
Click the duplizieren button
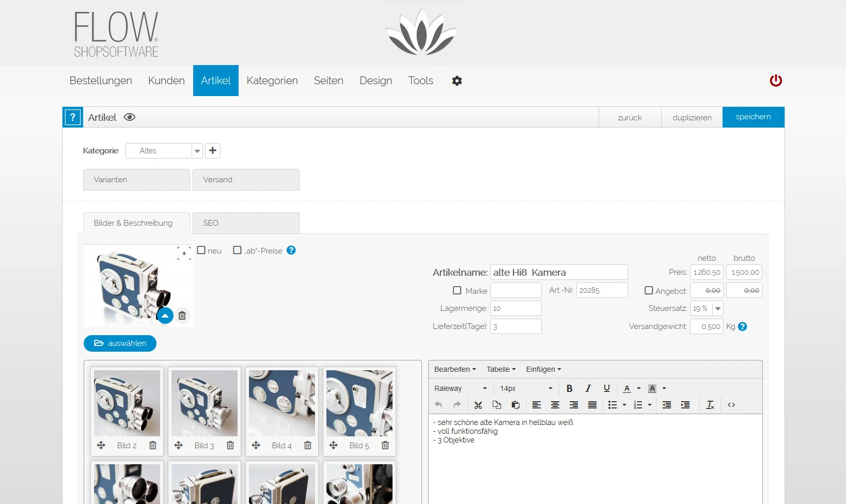[x=692, y=117]
